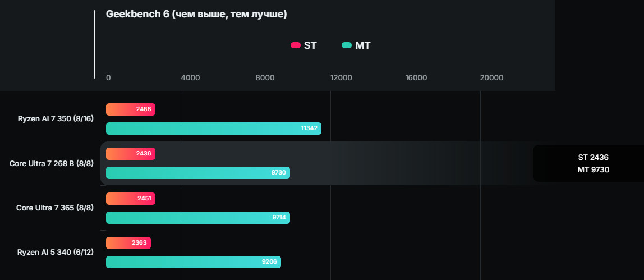Select Core Ultra 7 268 B ST bar
The width and height of the screenshot is (644, 280).
pyautogui.click(x=130, y=154)
